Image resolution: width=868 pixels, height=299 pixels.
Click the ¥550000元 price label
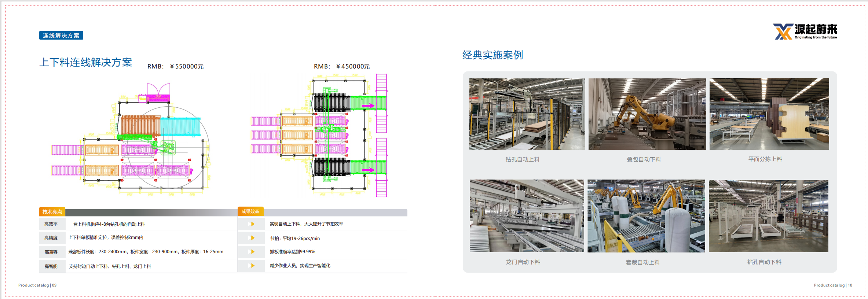(187, 66)
